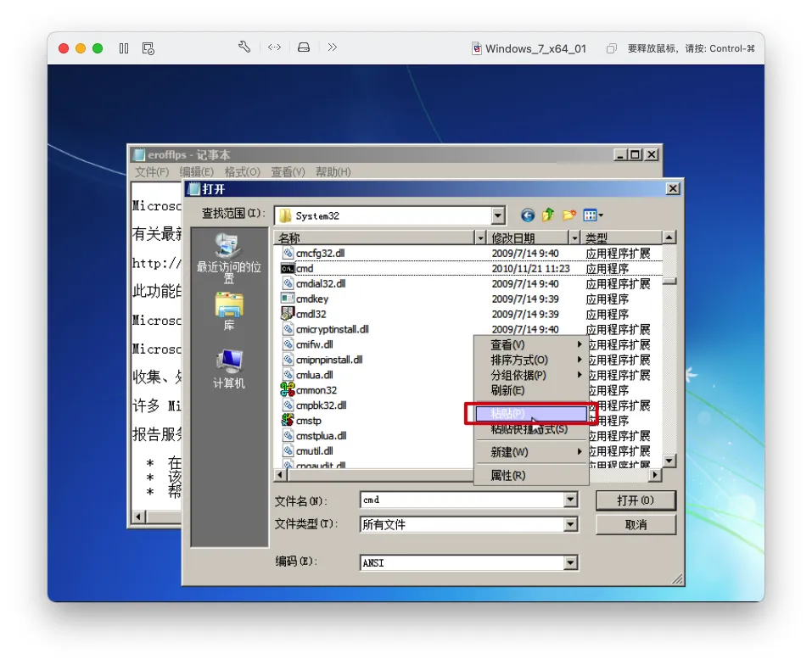
Task: Open the Notepad File menu
Action: 152,171
